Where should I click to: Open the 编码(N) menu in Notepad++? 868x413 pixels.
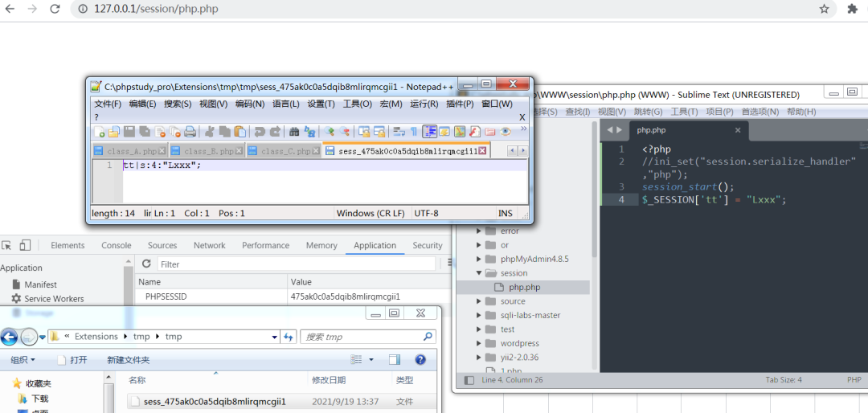tap(250, 104)
